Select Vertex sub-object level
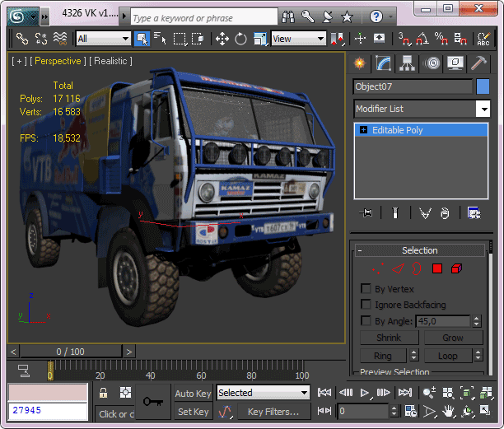The height and width of the screenshot is (429, 504). (x=378, y=268)
